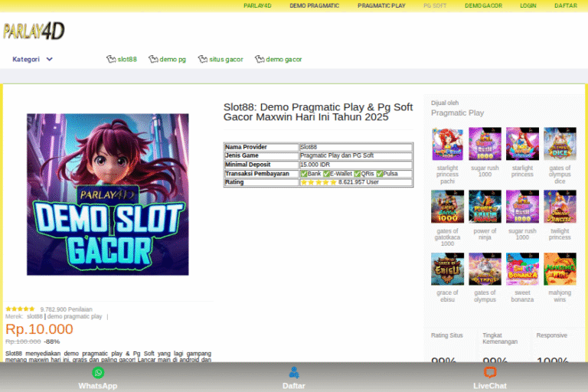588x392 pixels.
Task: Select the Gates of Olympus Dice game icon
Action: tap(560, 144)
